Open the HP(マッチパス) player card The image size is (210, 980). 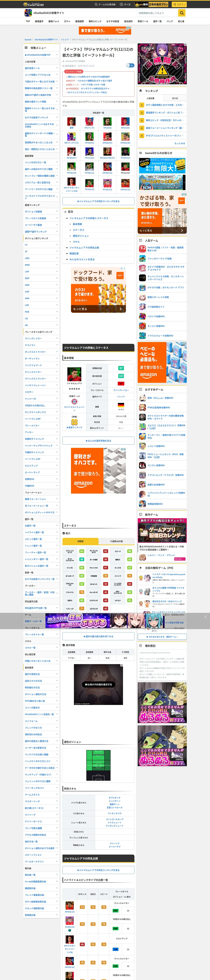coord(71,137)
